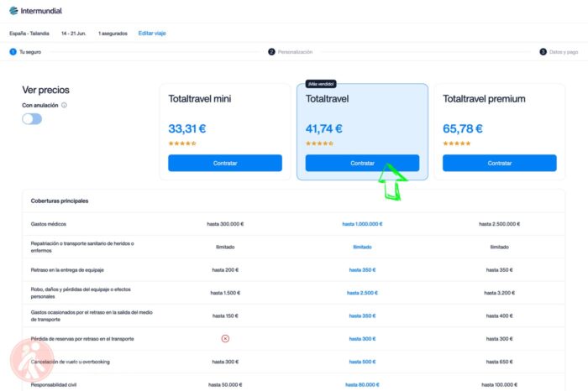The image size is (588, 391).
Task: Click the star rating under 65,78 €
Action: pyautogui.click(x=457, y=143)
